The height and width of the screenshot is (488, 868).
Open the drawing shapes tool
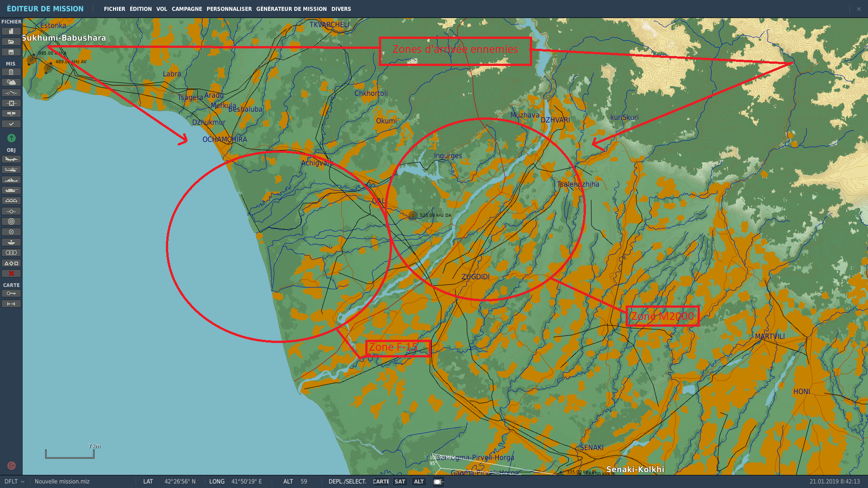coord(11,263)
